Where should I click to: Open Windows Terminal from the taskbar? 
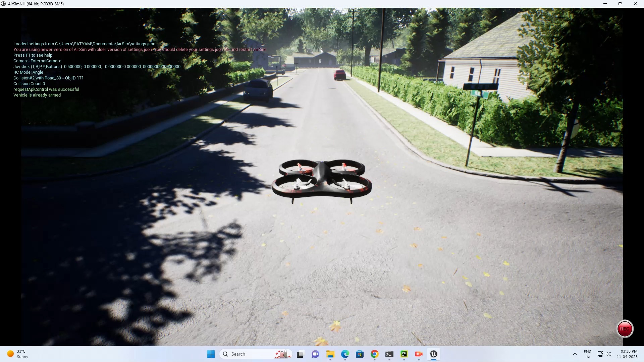[389, 354]
